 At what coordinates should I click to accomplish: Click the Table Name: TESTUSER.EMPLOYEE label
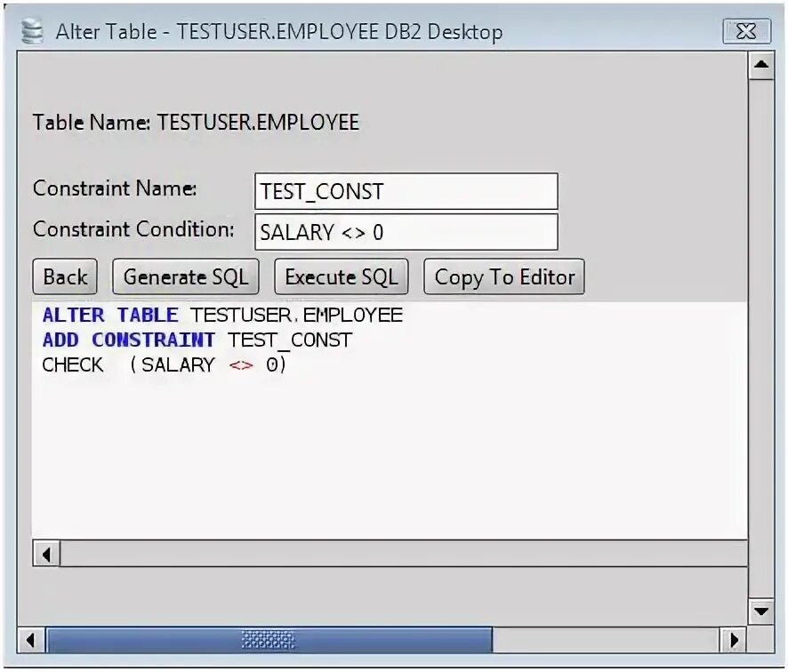(196, 123)
